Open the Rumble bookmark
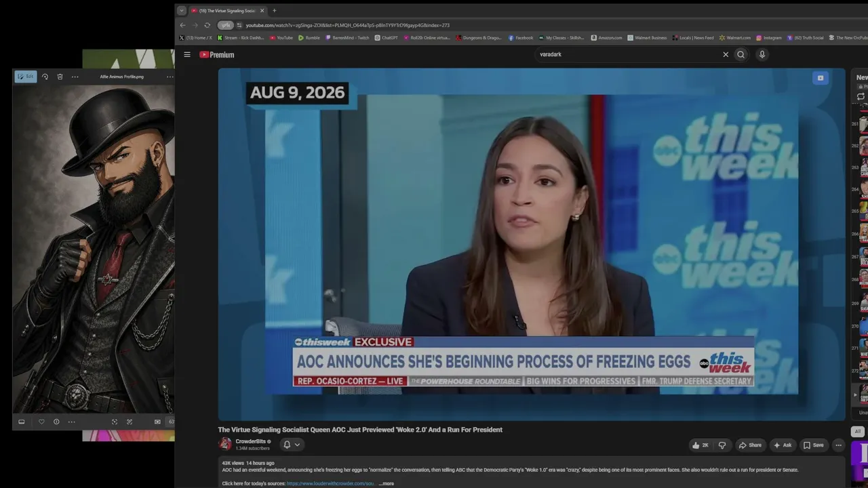Image resolution: width=868 pixels, height=488 pixels. point(309,38)
